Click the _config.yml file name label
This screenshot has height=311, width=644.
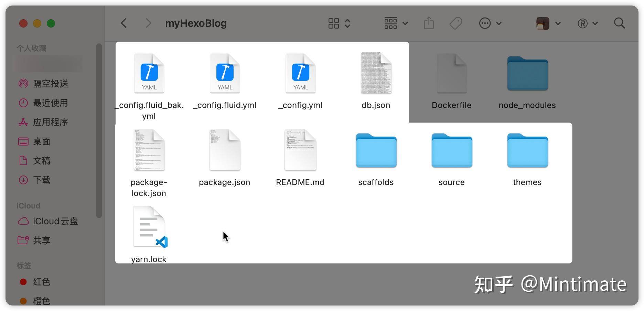click(300, 105)
